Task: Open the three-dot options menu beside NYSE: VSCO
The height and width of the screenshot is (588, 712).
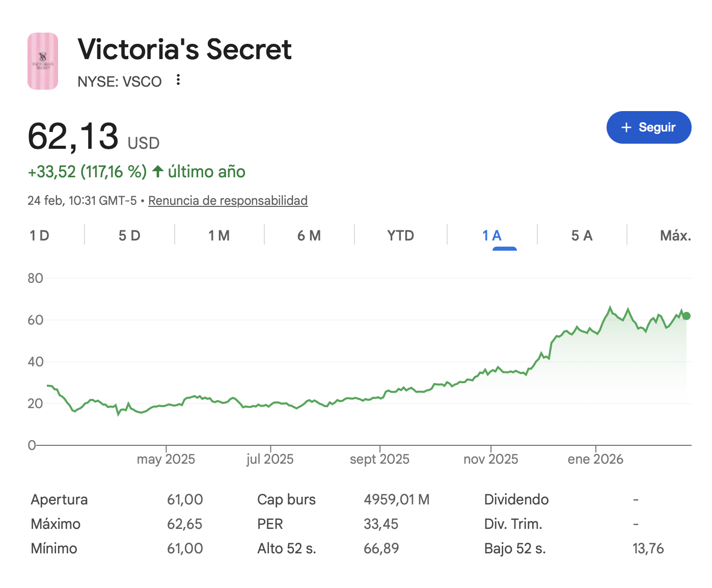Action: click(178, 80)
